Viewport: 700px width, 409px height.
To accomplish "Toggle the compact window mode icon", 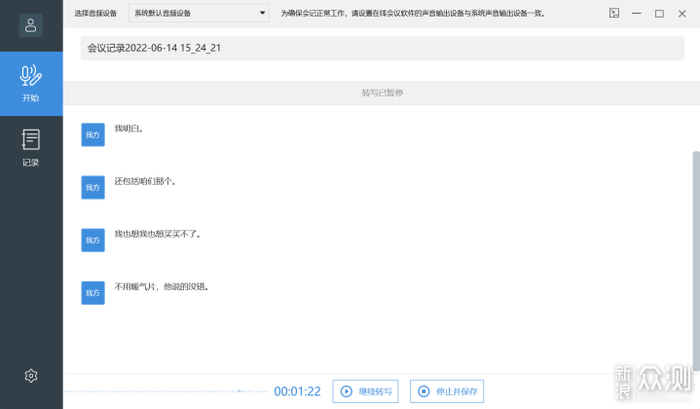I will pos(614,13).
